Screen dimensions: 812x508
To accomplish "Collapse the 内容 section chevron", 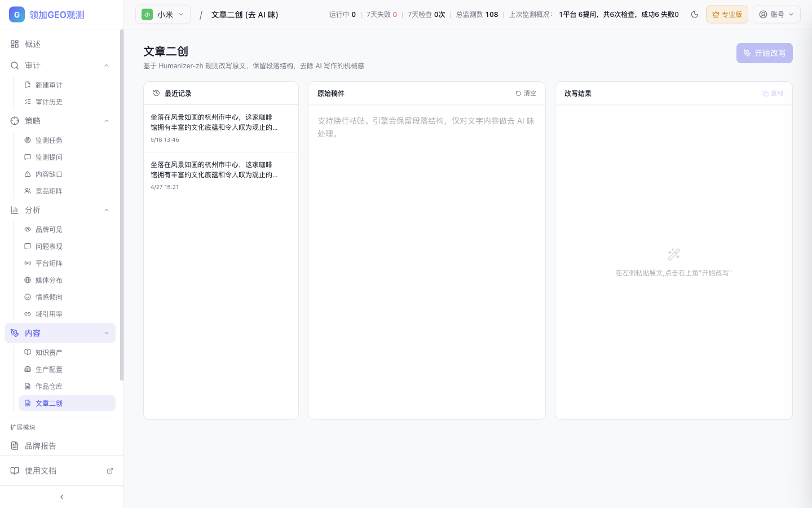I will [107, 333].
